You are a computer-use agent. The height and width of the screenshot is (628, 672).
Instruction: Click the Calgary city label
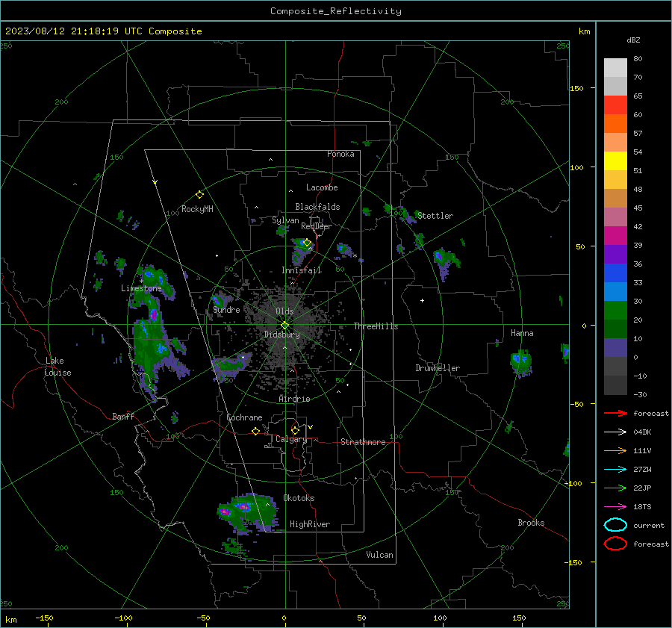(291, 439)
